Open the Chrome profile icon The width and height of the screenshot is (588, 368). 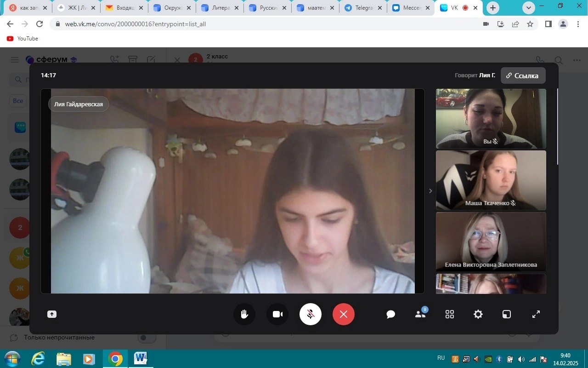tap(563, 24)
